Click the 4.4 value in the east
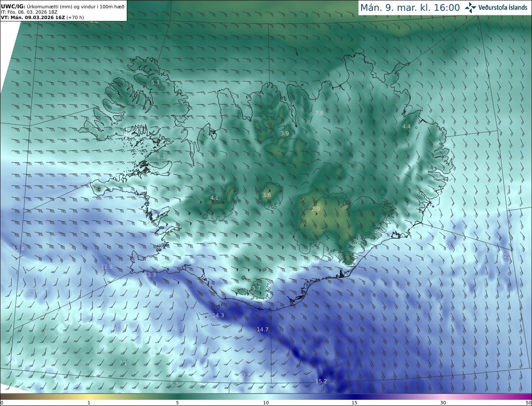The image size is (532, 406). click(x=406, y=126)
